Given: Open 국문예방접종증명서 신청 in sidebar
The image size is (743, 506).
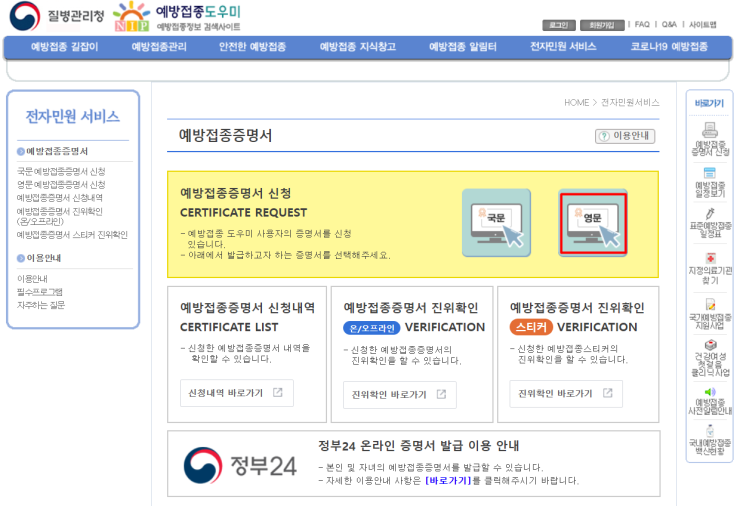Looking at the screenshot, I should pos(61,172).
